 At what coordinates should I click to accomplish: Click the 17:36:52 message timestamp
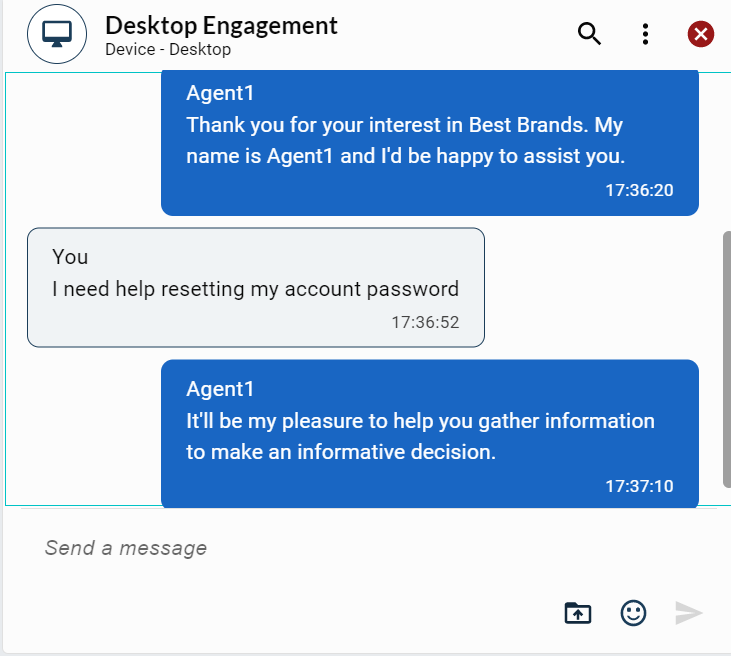tap(424, 323)
